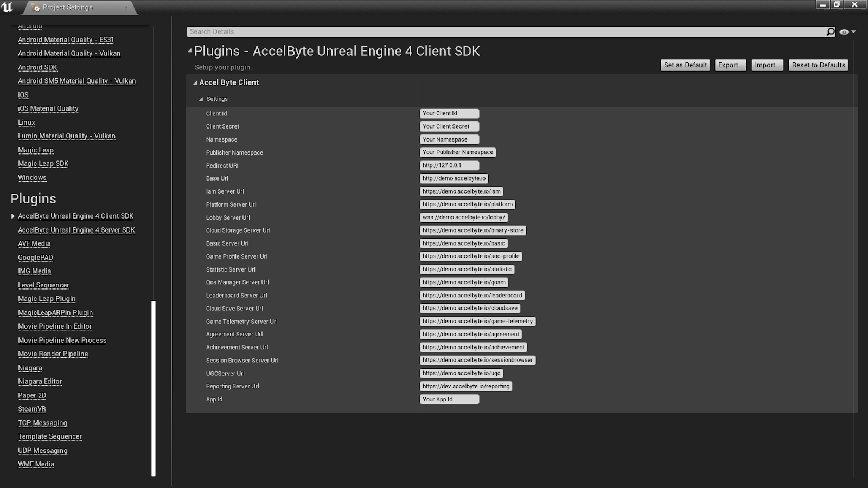Edit the Iam Server Url field
868x488 pixels.
click(462, 191)
